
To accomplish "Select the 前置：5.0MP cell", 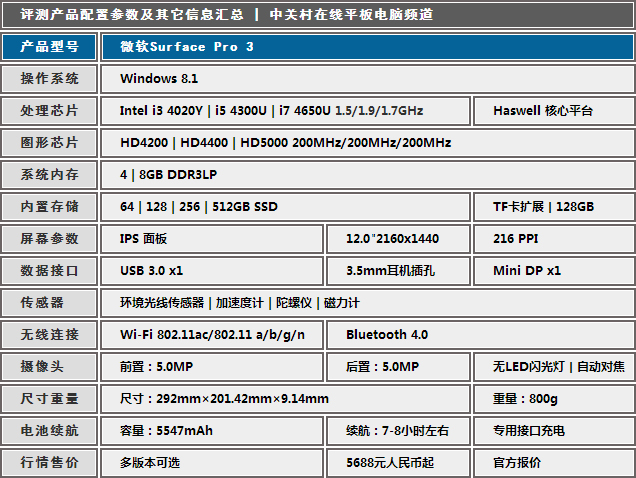I will (x=212, y=367).
